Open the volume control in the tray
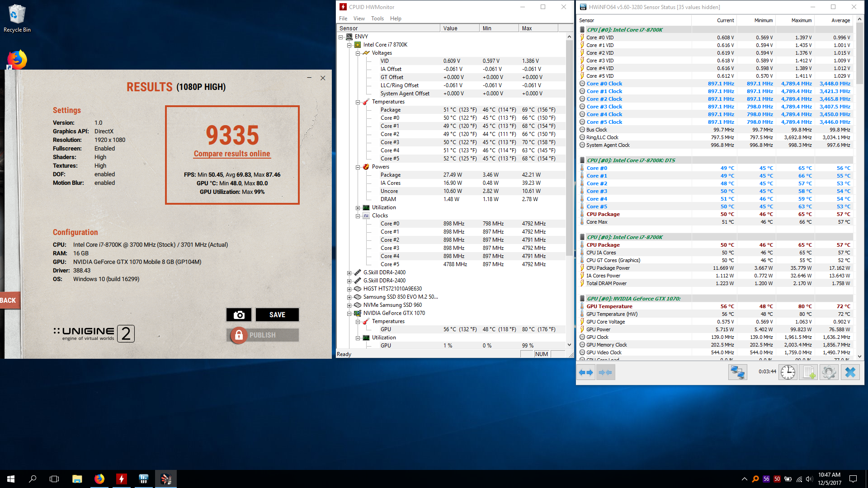 pyautogui.click(x=809, y=479)
